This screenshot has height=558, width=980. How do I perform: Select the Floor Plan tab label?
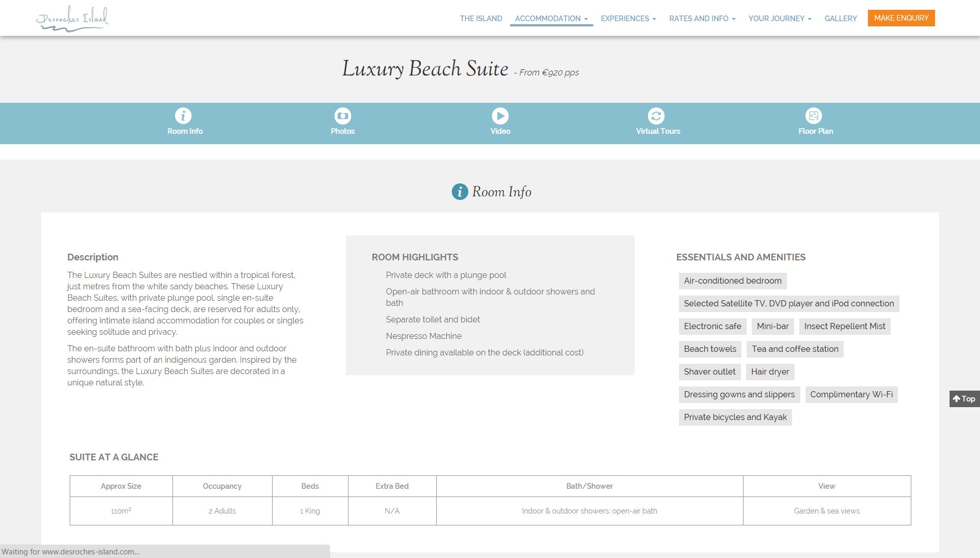pyautogui.click(x=816, y=131)
